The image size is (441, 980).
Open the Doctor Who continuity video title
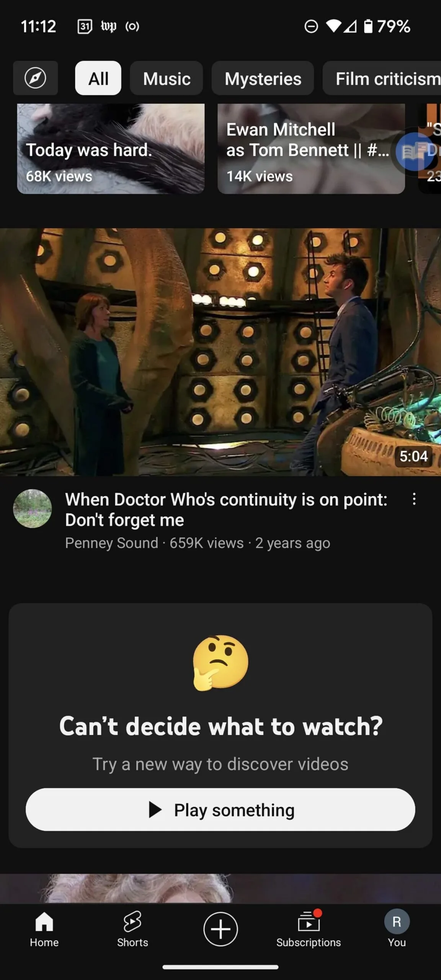point(226,510)
